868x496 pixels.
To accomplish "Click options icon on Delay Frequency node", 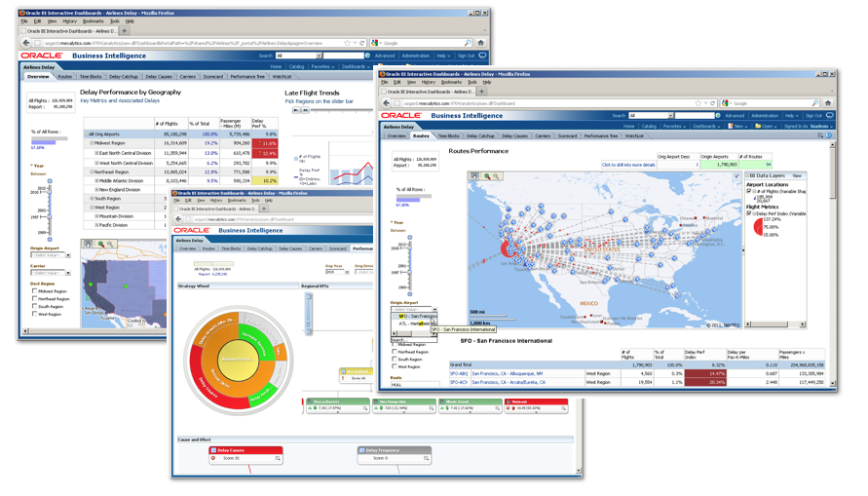I will [427, 458].
